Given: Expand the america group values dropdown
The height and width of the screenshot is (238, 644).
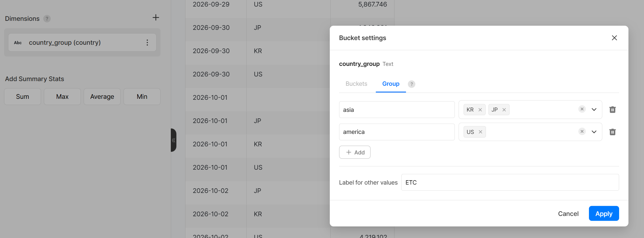Looking at the screenshot, I should (594, 132).
